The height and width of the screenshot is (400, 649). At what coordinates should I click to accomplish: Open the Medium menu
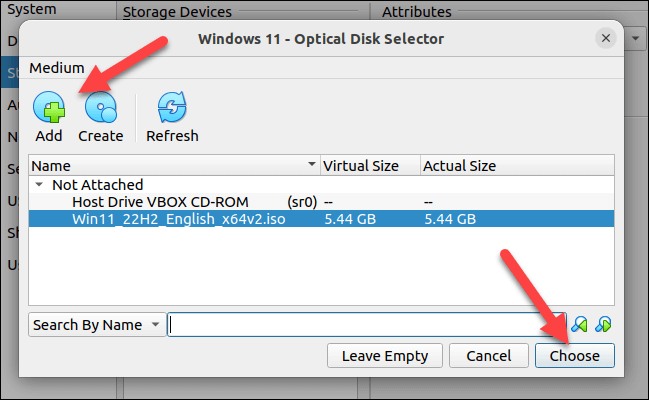pyautogui.click(x=56, y=68)
